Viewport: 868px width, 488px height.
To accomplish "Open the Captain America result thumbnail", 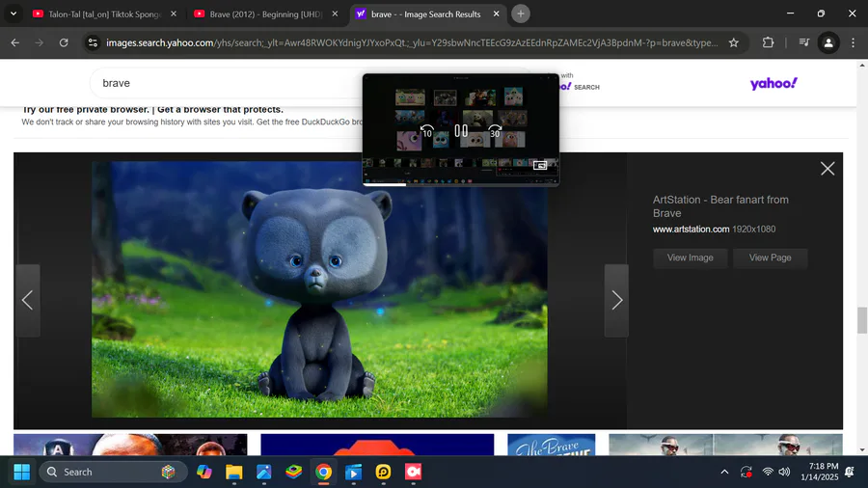I will tap(130, 445).
